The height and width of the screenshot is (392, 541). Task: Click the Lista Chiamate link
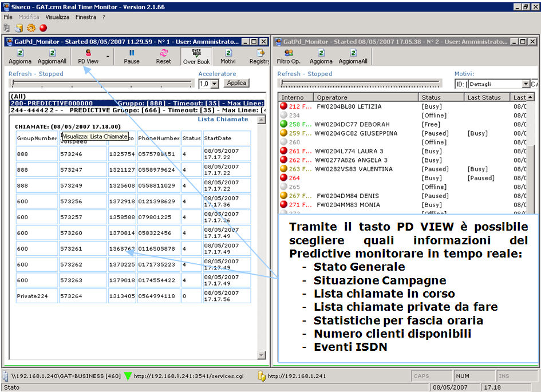coord(223,119)
